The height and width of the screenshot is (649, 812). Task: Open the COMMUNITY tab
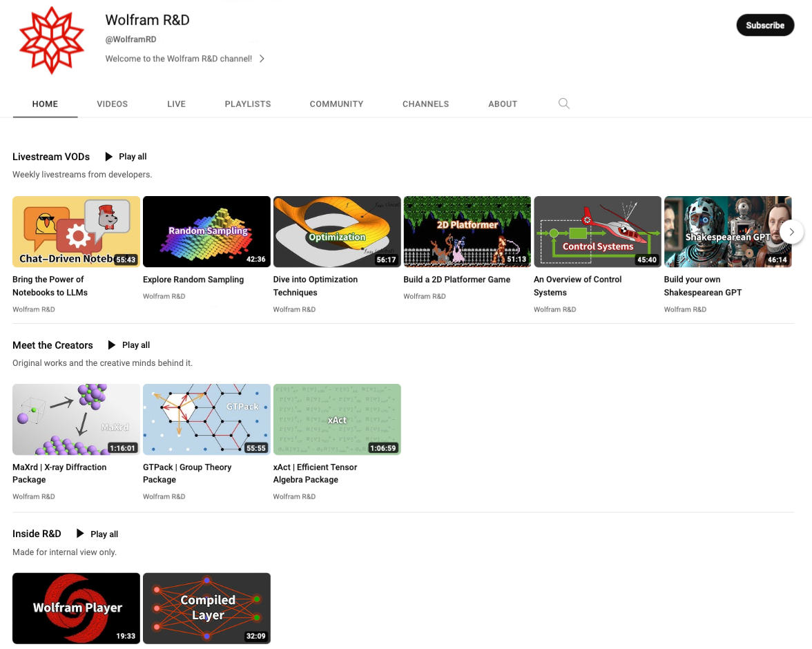(337, 104)
